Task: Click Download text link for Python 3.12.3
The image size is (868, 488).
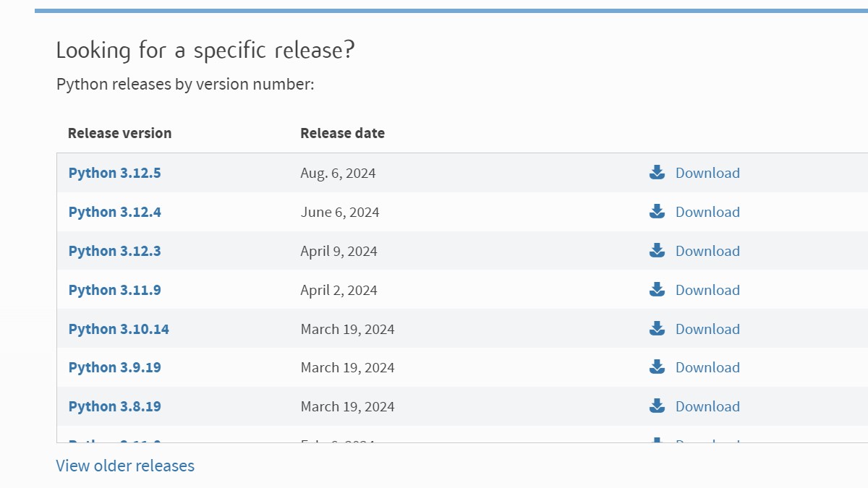Action: tap(707, 251)
